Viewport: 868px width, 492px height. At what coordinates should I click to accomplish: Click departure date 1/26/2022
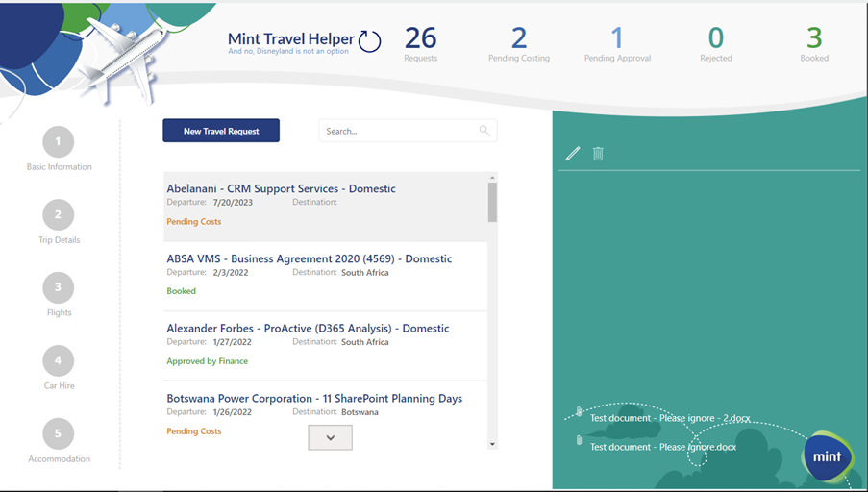[232, 412]
